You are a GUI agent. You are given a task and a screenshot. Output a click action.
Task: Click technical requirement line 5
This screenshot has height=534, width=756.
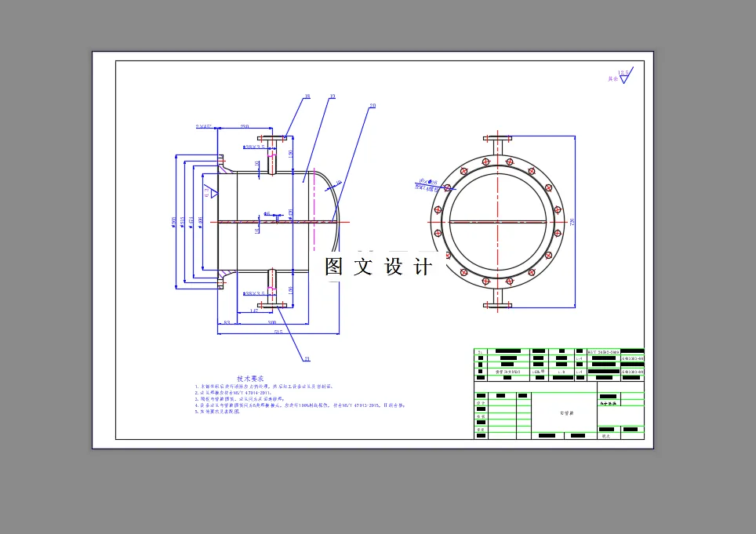[217, 412]
